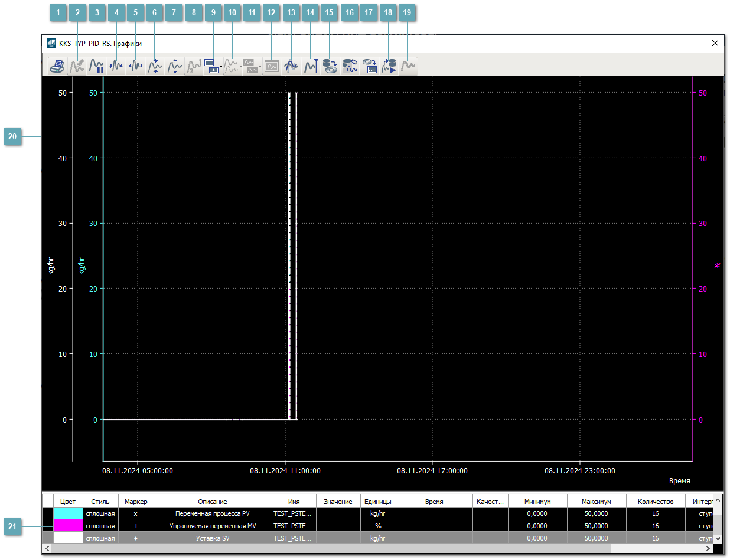
Task: Click the 'Максимум' column header
Action: (x=596, y=502)
